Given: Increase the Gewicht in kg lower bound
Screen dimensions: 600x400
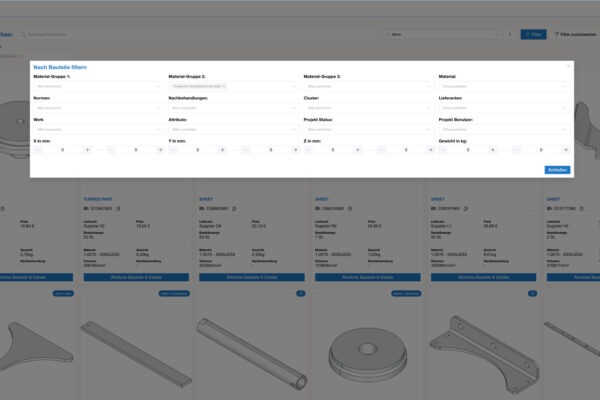Looking at the screenshot, I should (x=492, y=150).
